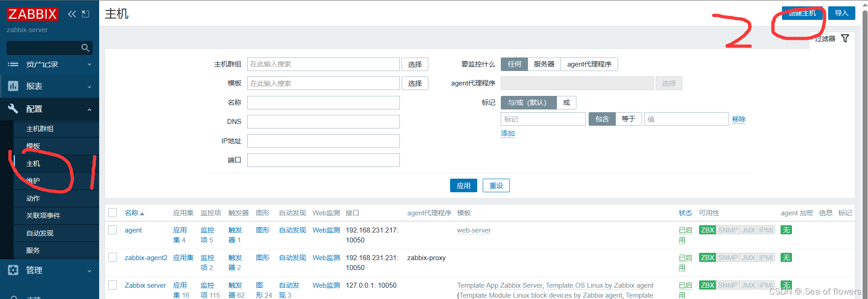
Task: Check the Zabbix server host checkbox
Action: coord(113,285)
